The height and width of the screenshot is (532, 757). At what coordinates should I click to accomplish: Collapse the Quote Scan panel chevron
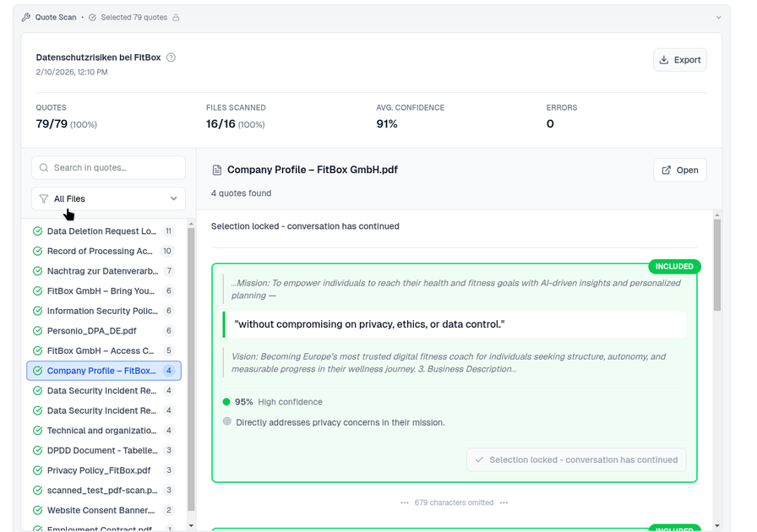click(x=718, y=17)
